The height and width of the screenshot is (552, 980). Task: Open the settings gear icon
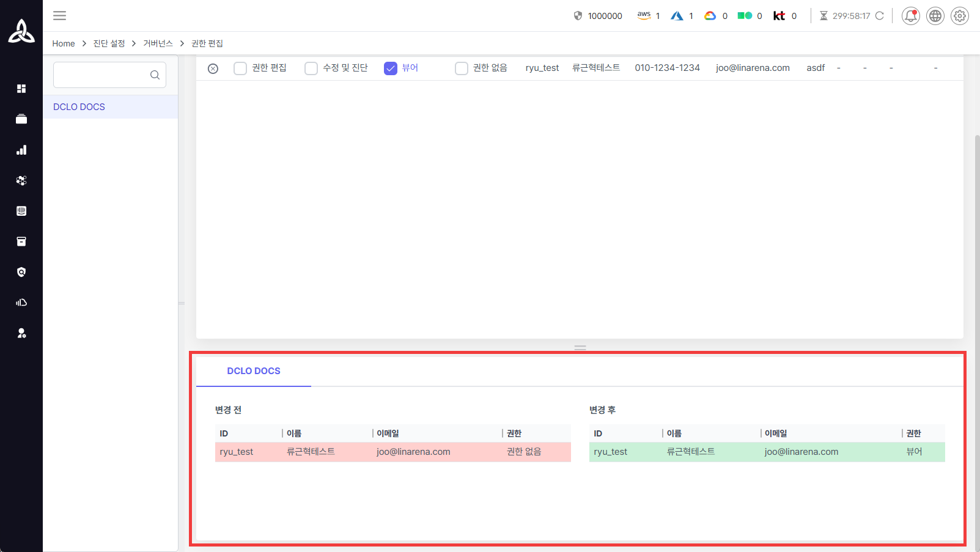pyautogui.click(x=959, y=16)
